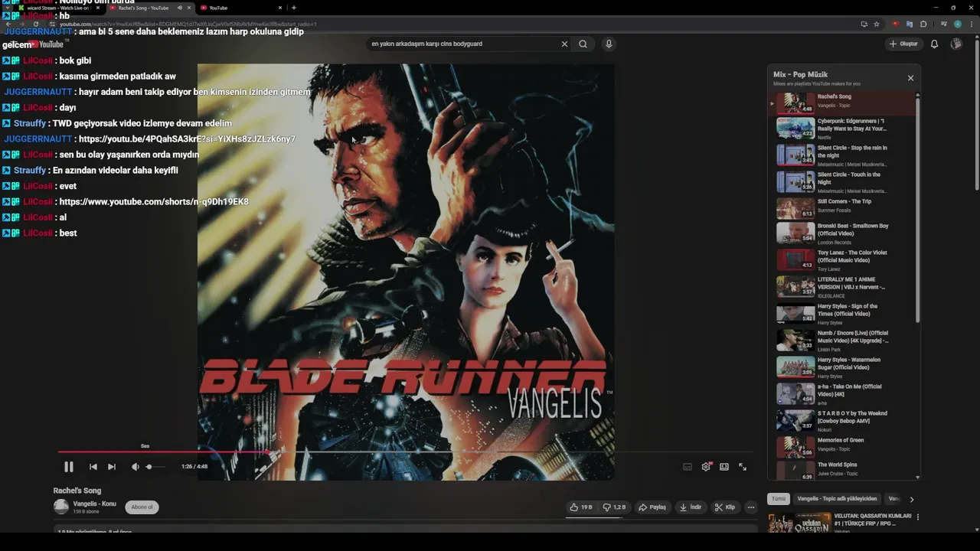Screen dimensions: 980x551
Task: Toggle subtitles button in player
Action: click(688, 467)
